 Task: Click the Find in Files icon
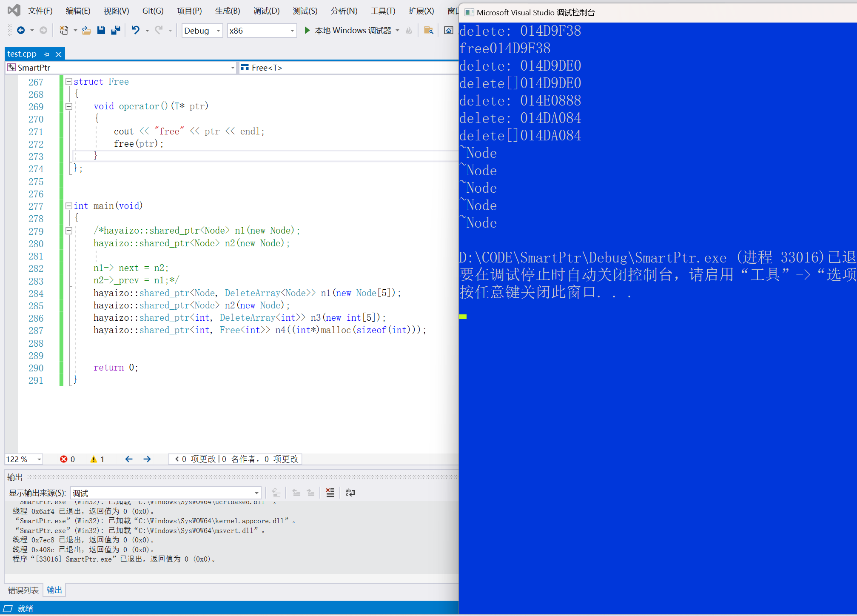[428, 30]
